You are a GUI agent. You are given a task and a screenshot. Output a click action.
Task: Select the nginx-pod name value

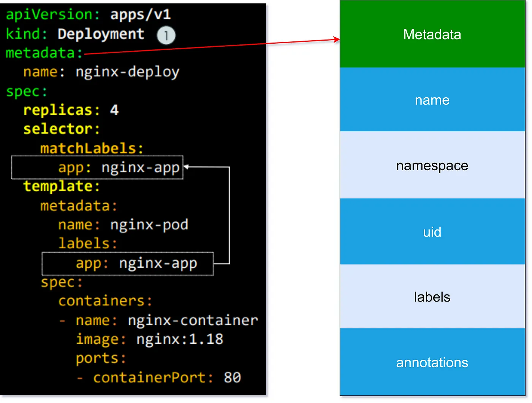(x=149, y=224)
